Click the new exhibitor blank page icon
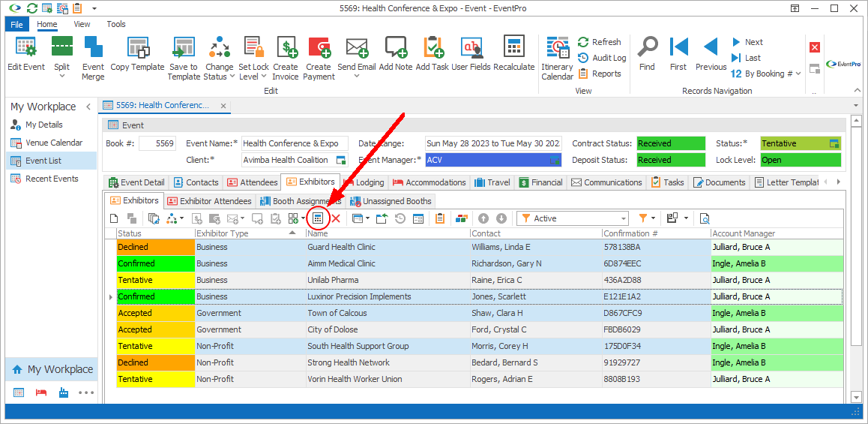 tap(115, 218)
